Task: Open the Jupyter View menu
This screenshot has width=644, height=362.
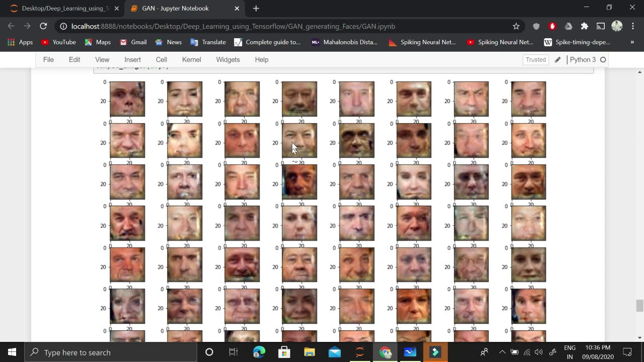Action: [102, 59]
